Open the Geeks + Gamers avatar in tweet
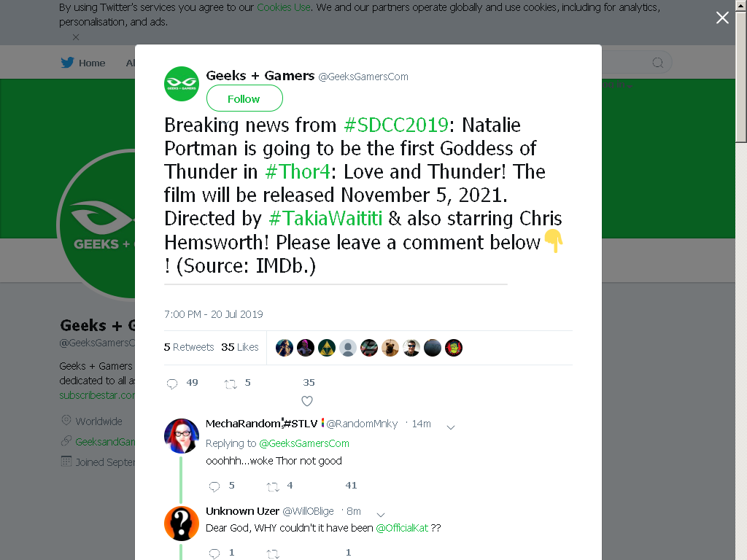The width and height of the screenshot is (747, 560). pos(182,84)
